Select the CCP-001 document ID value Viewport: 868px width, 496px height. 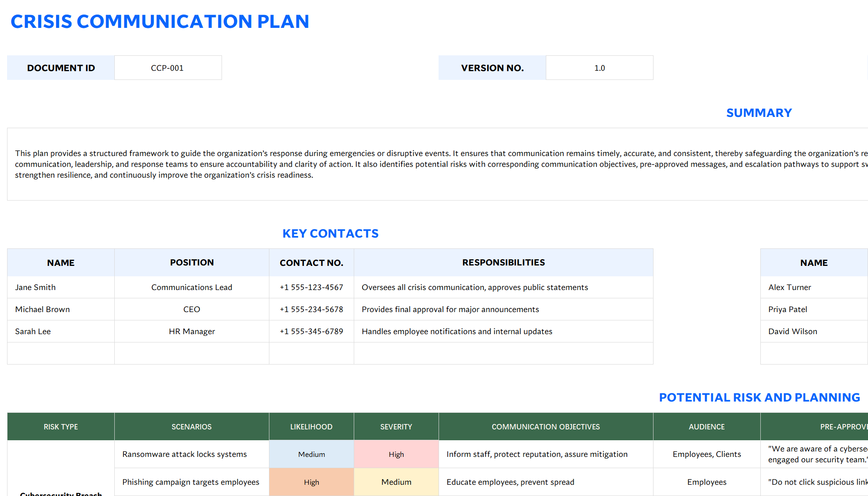click(168, 68)
